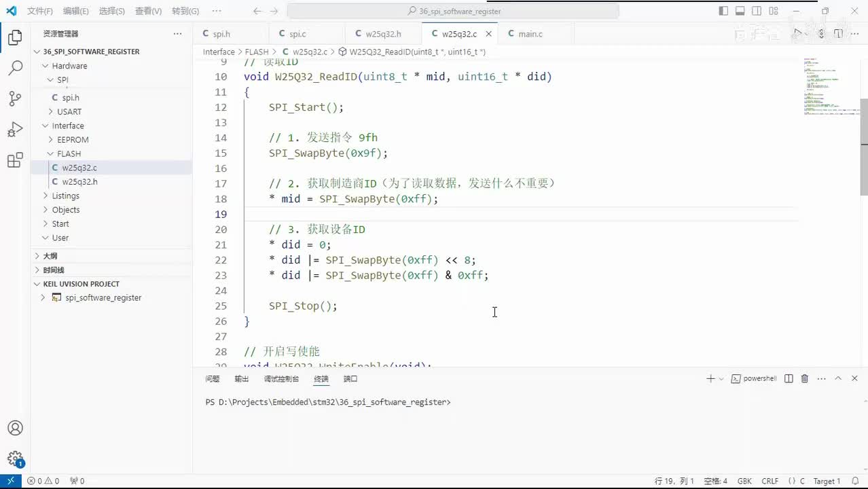This screenshot has height=489, width=868.
Task: Open the 文件(F) menu
Action: pyautogui.click(x=40, y=11)
